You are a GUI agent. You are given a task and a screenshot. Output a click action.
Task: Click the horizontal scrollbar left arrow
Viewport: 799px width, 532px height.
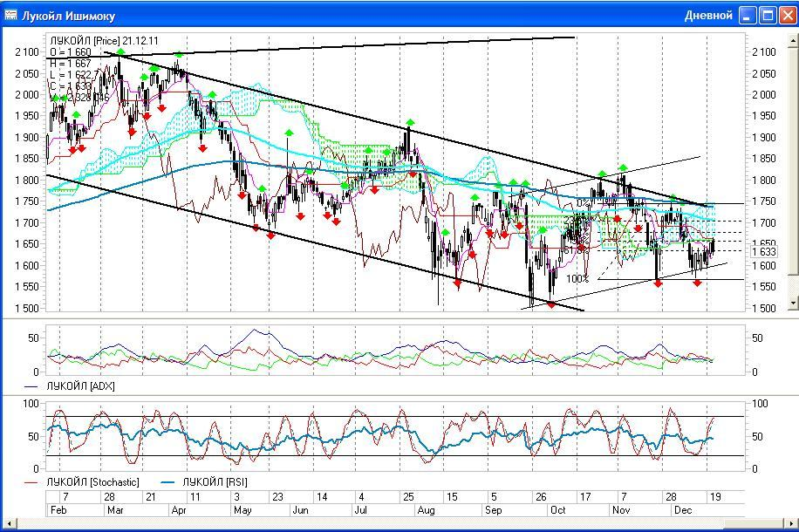tap(10, 523)
